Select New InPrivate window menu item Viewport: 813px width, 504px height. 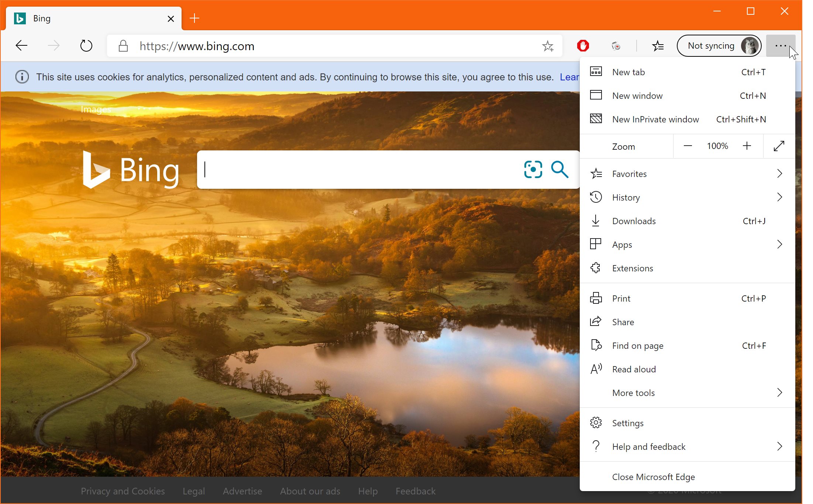tap(687, 119)
